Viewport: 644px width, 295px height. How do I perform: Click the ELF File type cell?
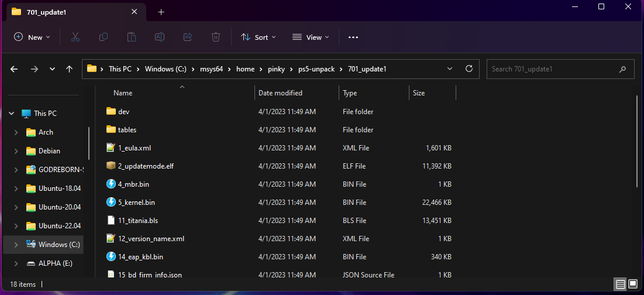click(354, 166)
